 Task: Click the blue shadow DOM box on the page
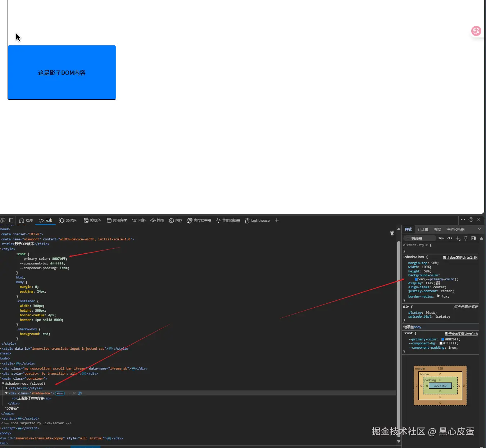coord(62,72)
